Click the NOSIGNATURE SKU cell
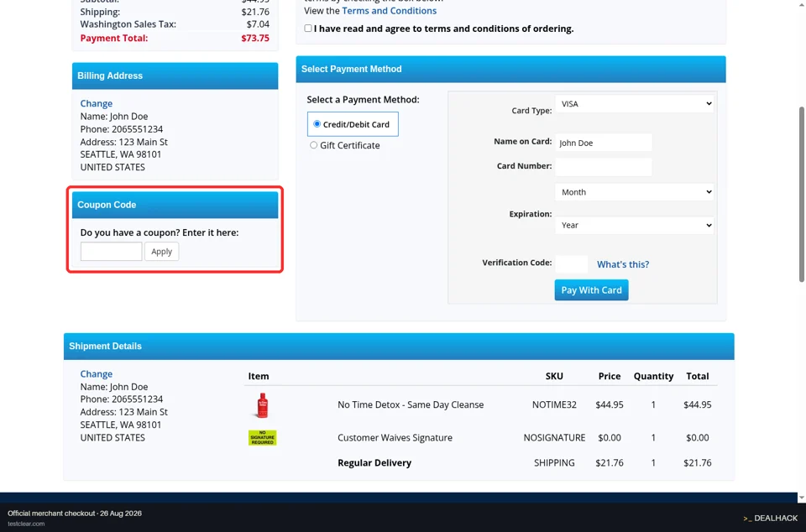This screenshot has width=806, height=532. (554, 437)
